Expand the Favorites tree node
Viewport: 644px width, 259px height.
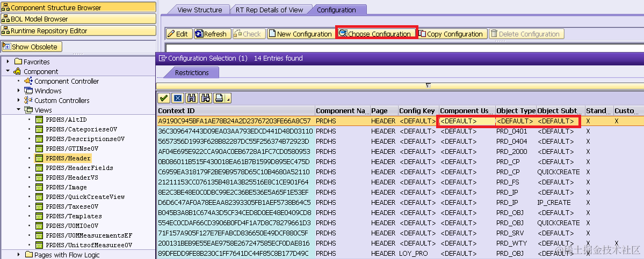tap(8, 62)
